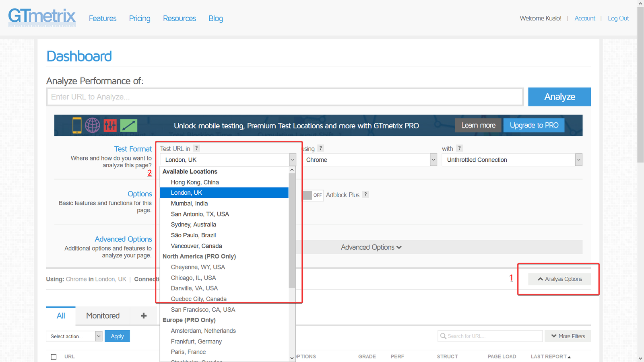Tick the select-all checkbox in table header
The width and height of the screenshot is (644, 362).
pyautogui.click(x=54, y=357)
